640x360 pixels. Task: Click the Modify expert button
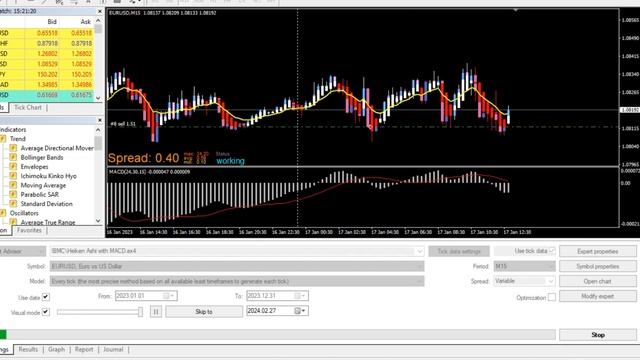pos(598,296)
